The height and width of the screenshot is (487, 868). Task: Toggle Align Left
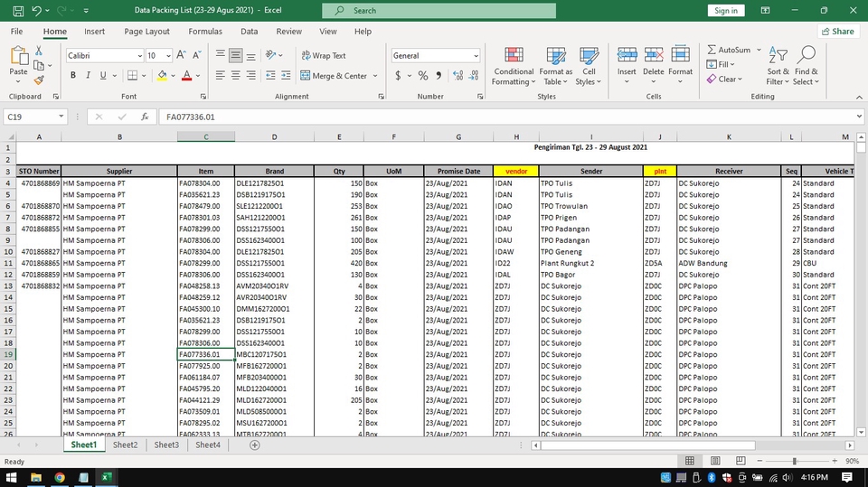221,75
